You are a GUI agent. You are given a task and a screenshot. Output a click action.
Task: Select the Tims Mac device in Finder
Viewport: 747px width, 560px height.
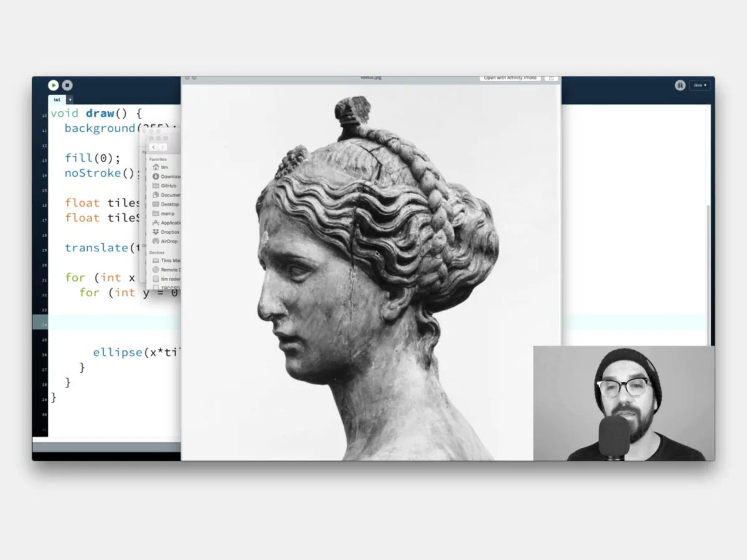click(166, 261)
